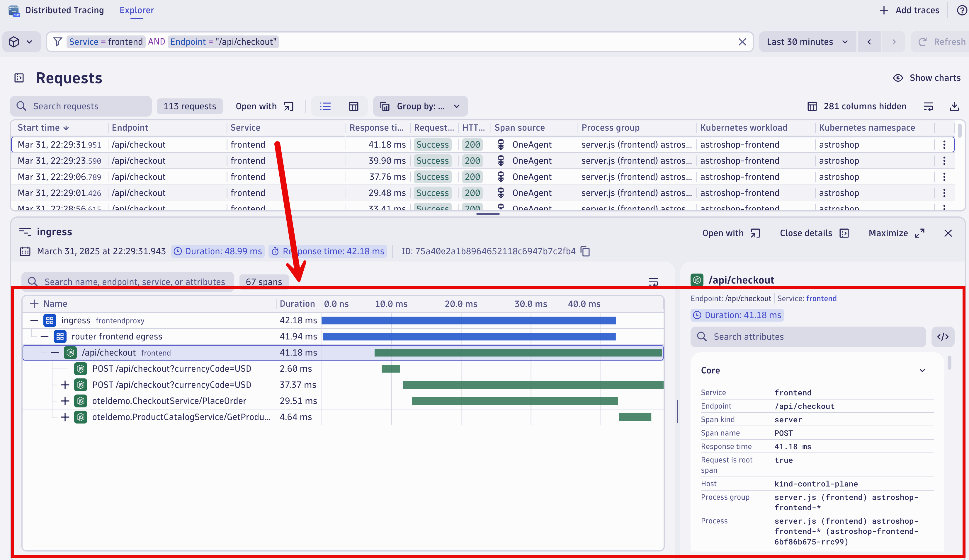Expand POST /api/checkout 37.37 ms span

pyautogui.click(x=65, y=385)
